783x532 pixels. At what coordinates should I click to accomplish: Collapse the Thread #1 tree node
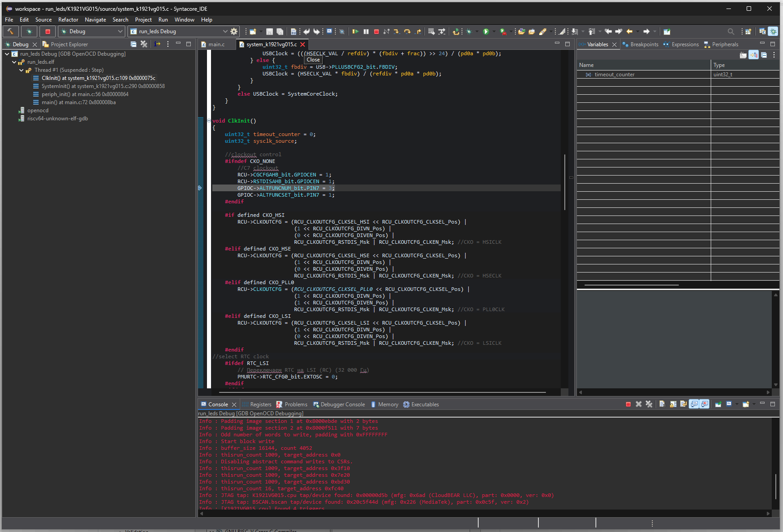[21, 70]
